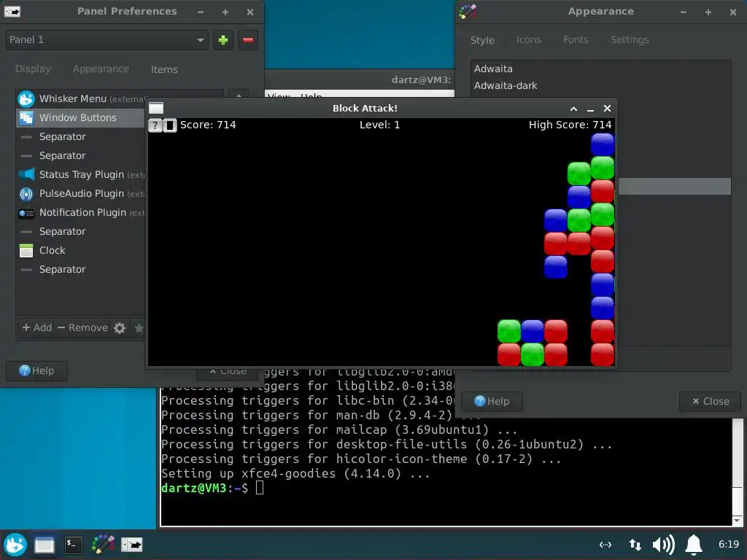This screenshot has height=560, width=747.
Task: Click the Level: 1 label
Action: point(379,125)
